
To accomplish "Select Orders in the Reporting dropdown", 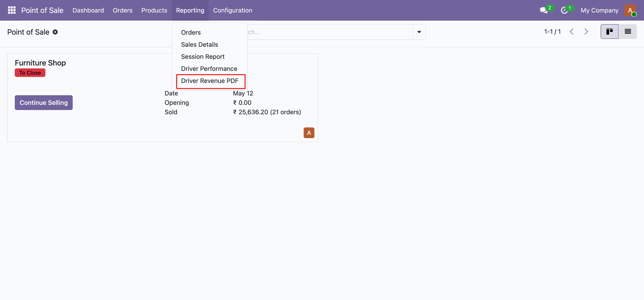I will pos(210,33).
